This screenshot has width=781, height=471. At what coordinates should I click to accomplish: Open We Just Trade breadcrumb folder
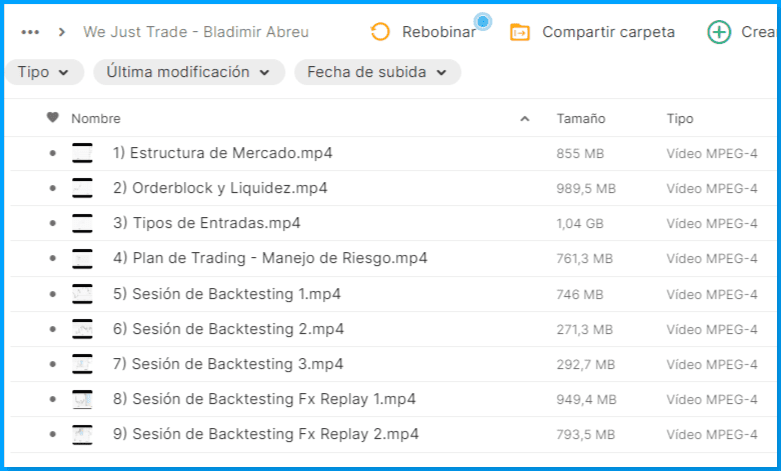pos(196,32)
